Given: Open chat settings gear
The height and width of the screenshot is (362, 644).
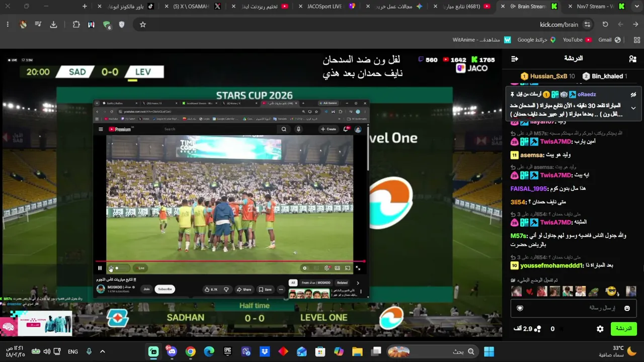Looking at the screenshot, I should tap(600, 329).
